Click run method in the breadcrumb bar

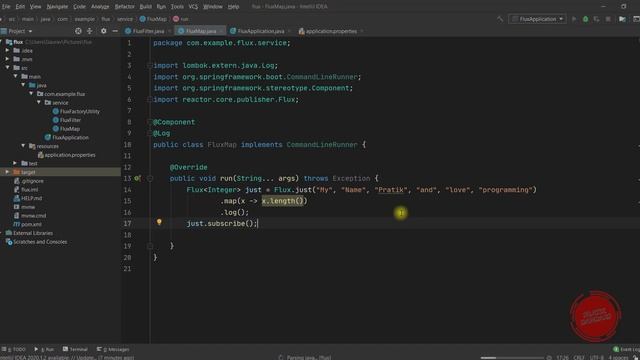(181, 19)
